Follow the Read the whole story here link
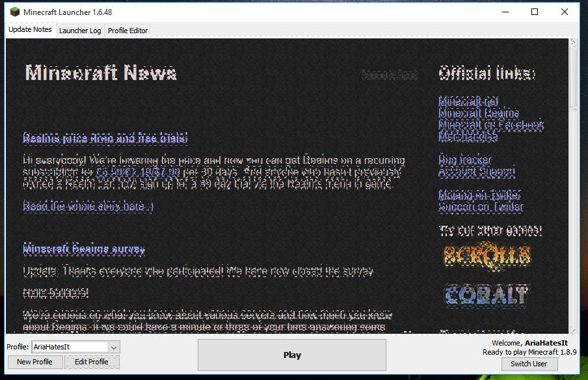Viewport: 588px width, 380px height. click(88, 206)
